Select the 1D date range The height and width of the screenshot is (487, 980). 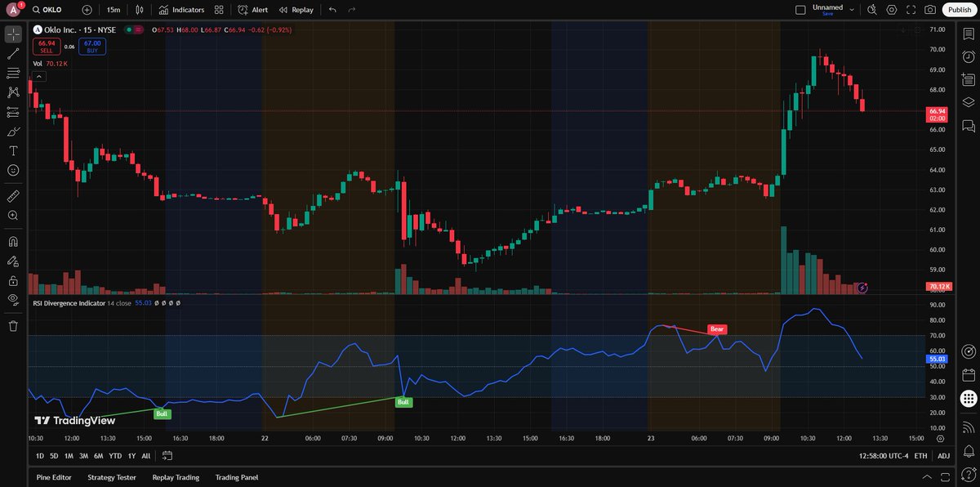(x=40, y=456)
